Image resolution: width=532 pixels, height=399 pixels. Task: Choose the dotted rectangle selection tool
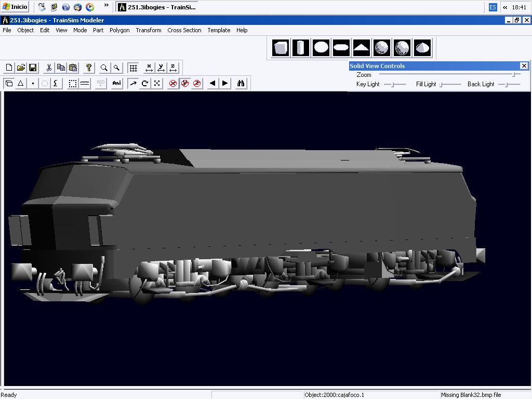(x=73, y=83)
